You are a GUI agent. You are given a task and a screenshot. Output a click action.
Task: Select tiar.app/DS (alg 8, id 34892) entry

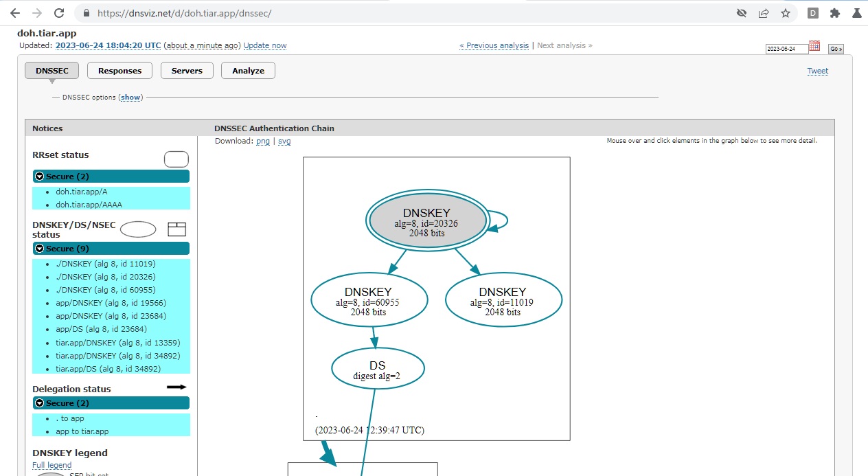click(x=108, y=368)
